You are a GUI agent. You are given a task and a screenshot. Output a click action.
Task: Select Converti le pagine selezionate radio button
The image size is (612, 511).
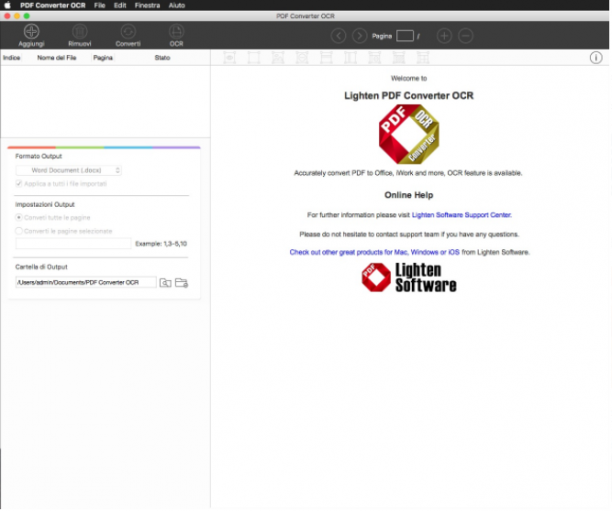pyautogui.click(x=19, y=231)
